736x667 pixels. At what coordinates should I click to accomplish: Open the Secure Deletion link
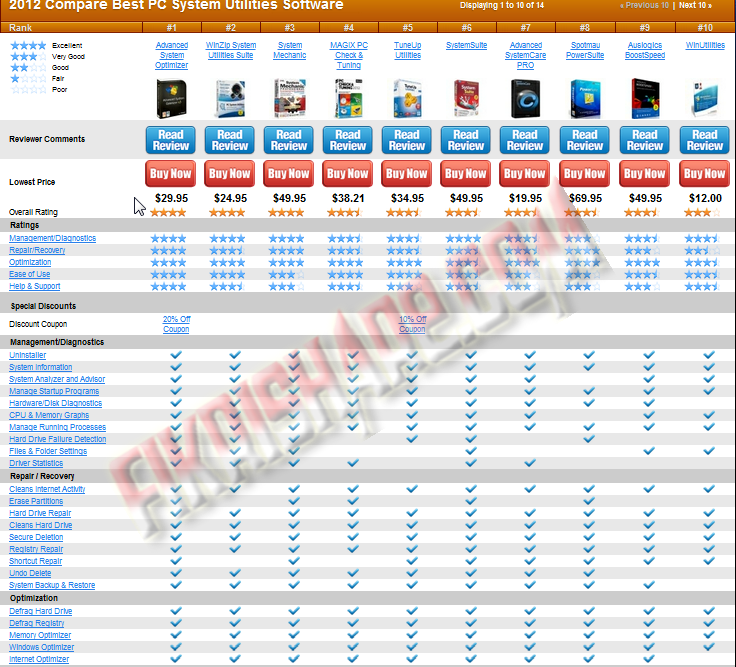pyautogui.click(x=36, y=537)
